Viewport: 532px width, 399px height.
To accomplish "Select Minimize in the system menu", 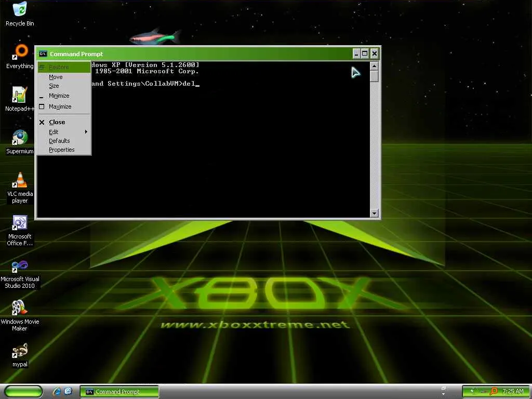I will point(64,96).
